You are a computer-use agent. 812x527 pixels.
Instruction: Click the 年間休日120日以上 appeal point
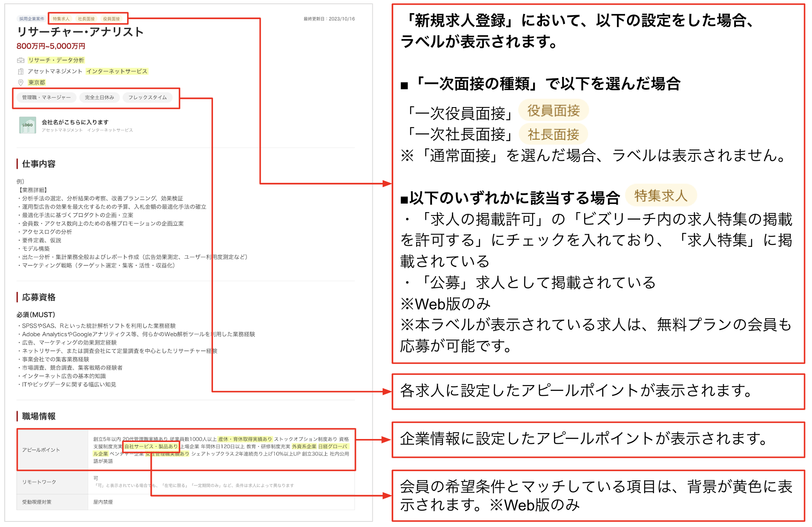click(223, 446)
